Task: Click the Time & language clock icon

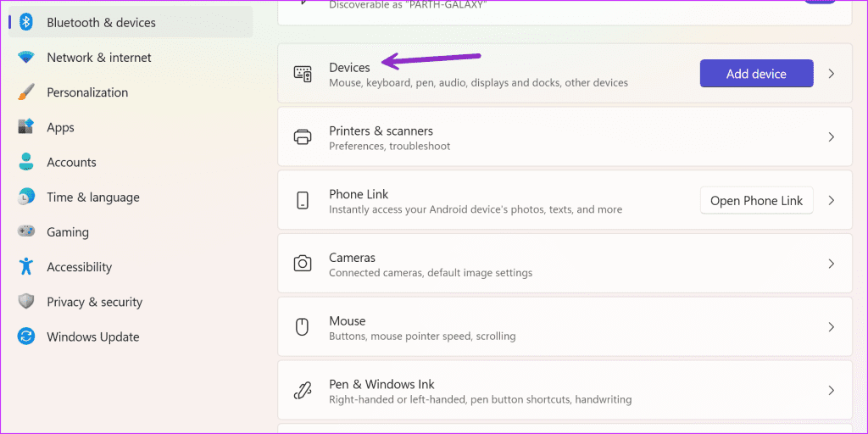Action: pos(26,197)
